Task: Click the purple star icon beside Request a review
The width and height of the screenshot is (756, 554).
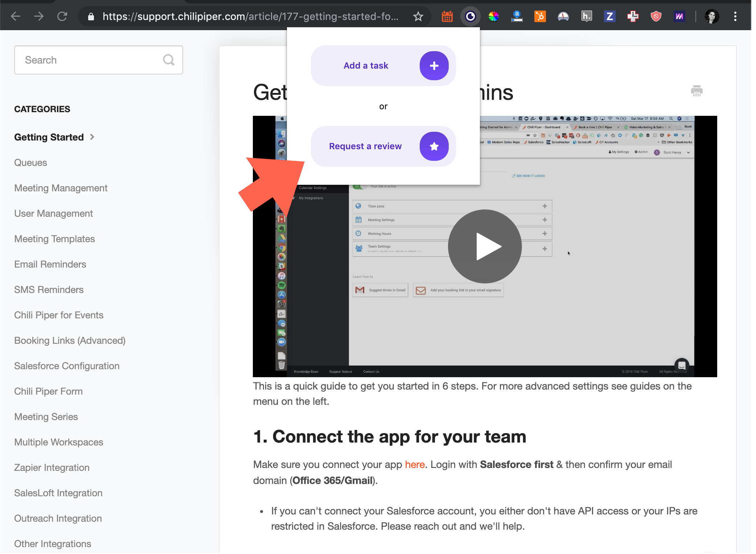Action: point(434,146)
